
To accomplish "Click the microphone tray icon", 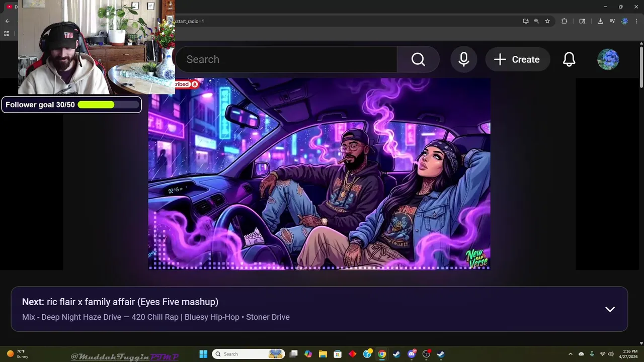I will [x=592, y=354].
